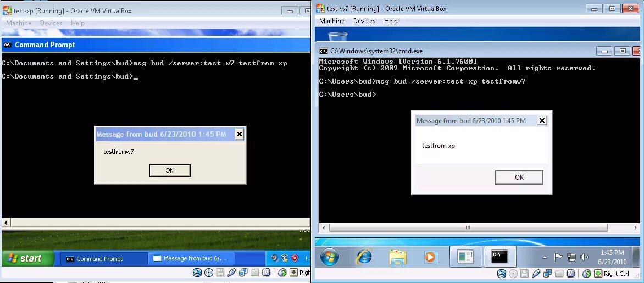Click 'testfromw7' text in XP message box

(119, 152)
